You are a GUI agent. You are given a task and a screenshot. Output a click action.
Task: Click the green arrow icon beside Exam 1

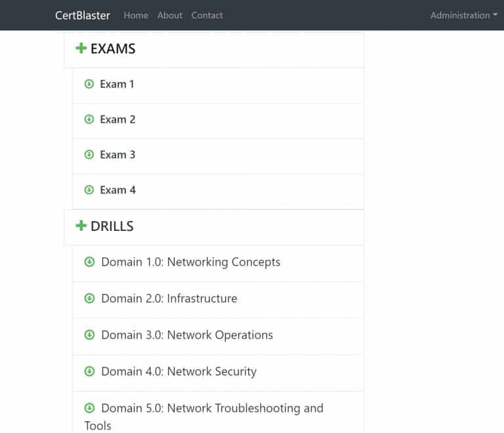[x=89, y=84]
